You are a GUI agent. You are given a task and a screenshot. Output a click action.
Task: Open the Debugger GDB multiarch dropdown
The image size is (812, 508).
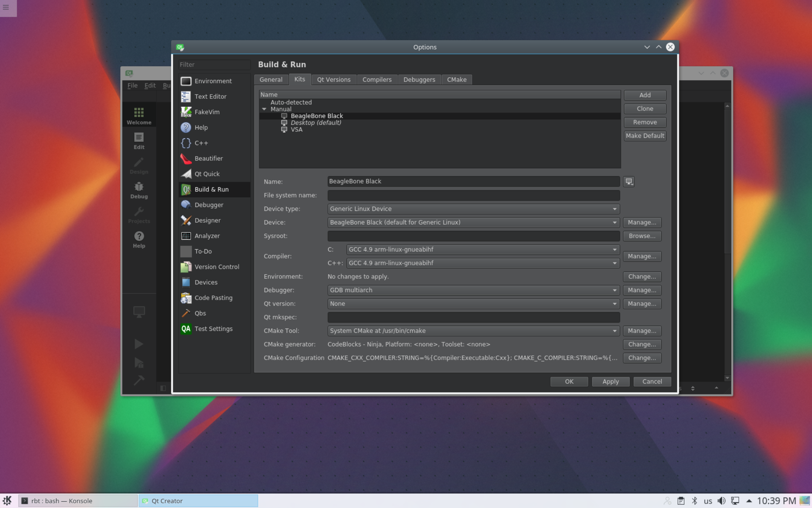[474, 290]
